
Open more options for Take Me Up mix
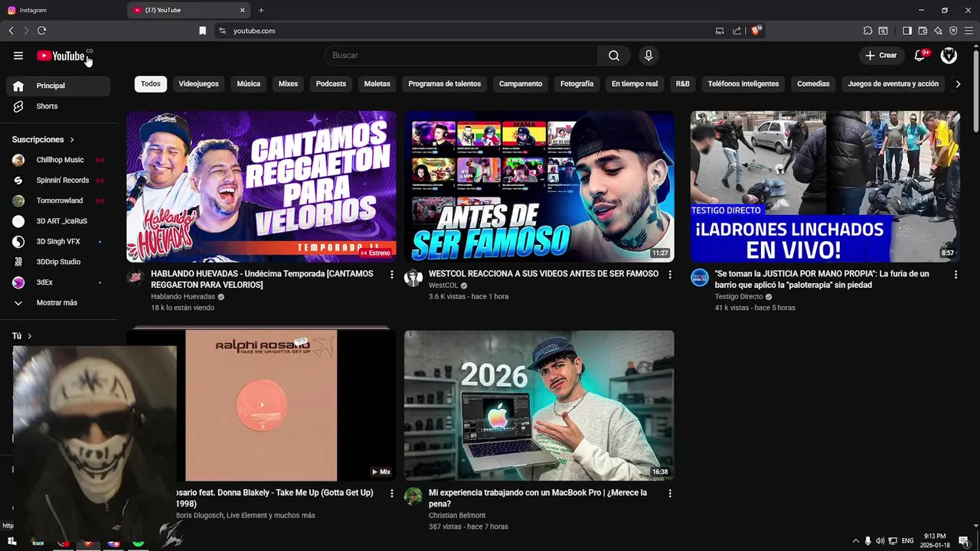coord(392,493)
